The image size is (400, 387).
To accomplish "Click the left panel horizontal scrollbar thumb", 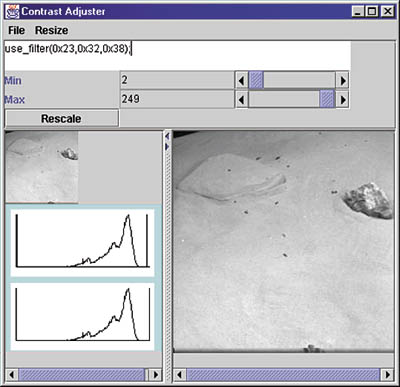I will pyautogui.click(x=82, y=375).
